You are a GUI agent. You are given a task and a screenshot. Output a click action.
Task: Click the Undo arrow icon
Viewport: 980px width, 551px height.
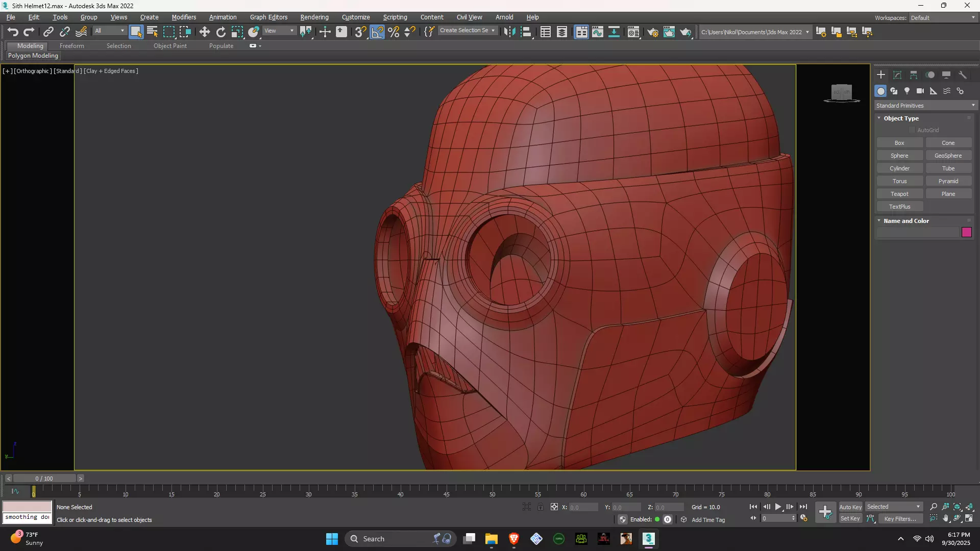[13, 32]
